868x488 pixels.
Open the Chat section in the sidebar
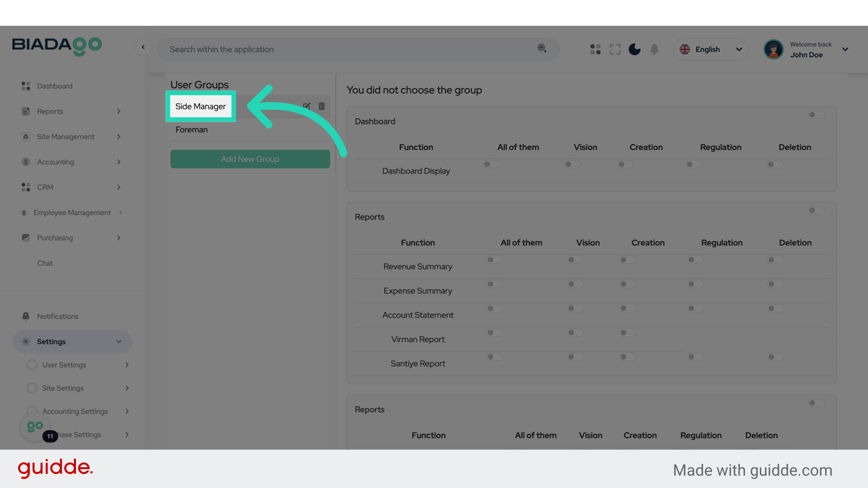(x=45, y=263)
